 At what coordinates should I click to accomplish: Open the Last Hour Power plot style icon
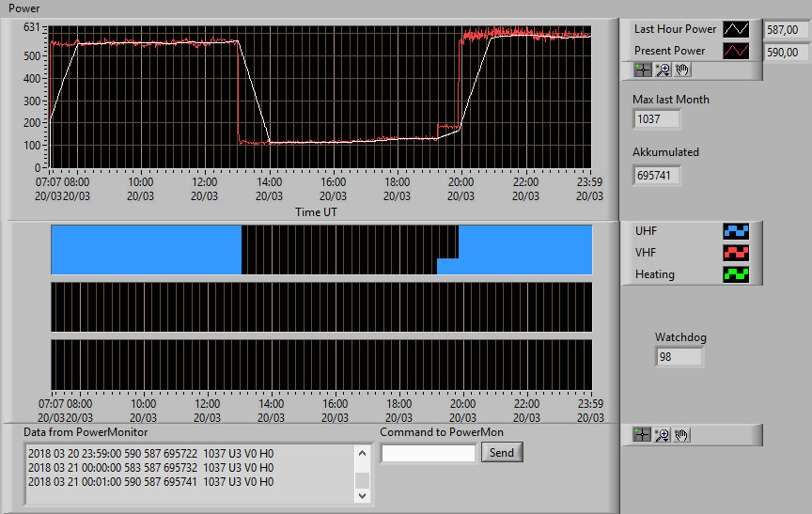pos(736,29)
